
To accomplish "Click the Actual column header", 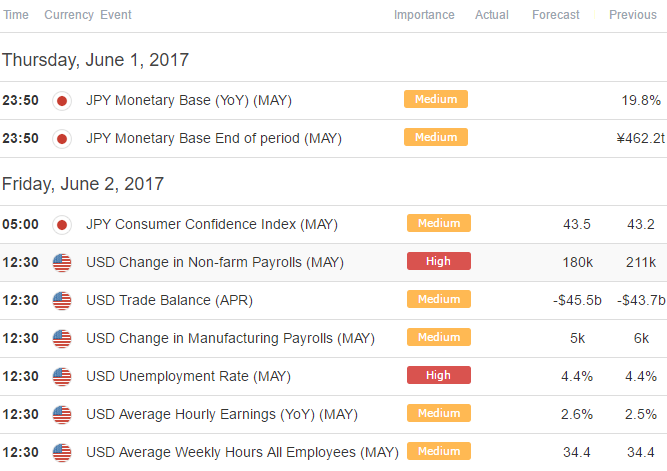I will (x=492, y=15).
